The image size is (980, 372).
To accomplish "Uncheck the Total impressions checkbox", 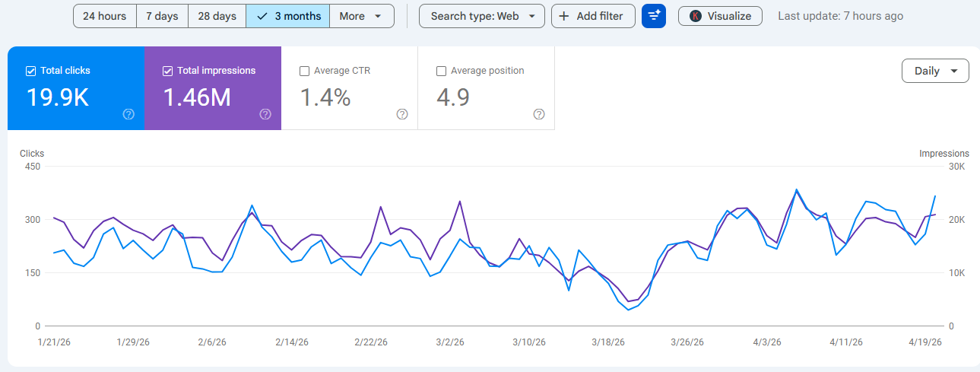I will pos(168,71).
